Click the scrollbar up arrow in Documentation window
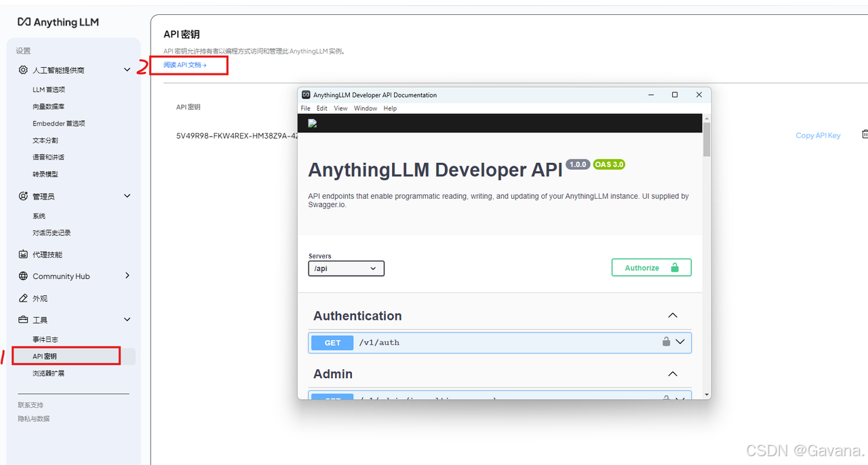868x465 pixels. pos(707,118)
